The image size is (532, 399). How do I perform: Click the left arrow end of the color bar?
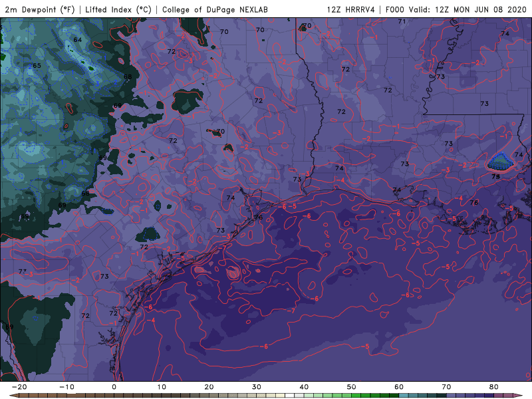pyautogui.click(x=13, y=396)
